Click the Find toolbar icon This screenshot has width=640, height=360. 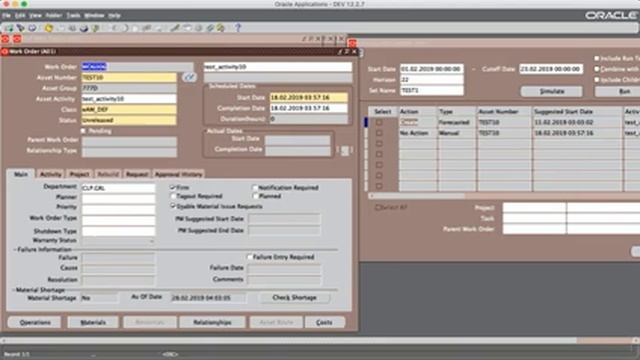[x=20, y=28]
